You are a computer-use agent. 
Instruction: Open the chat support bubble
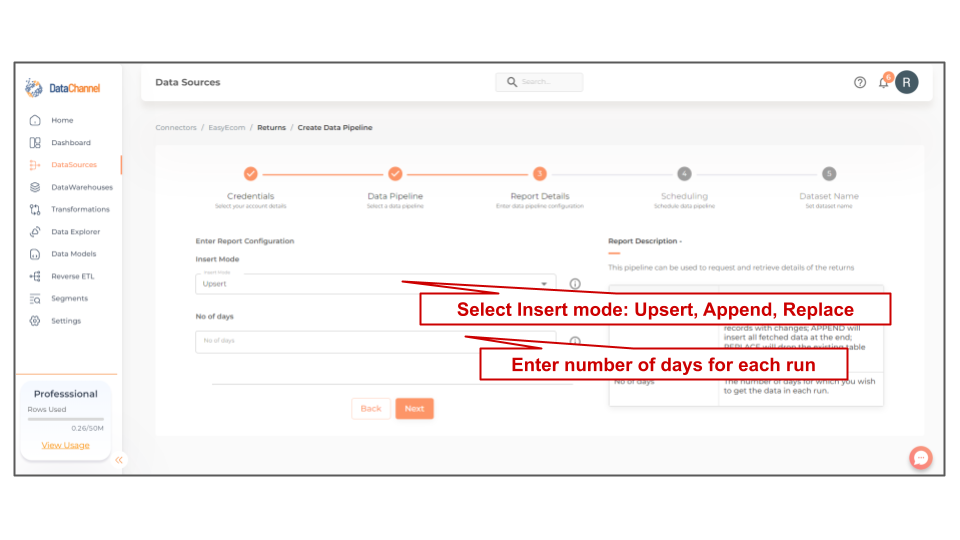[x=921, y=457]
